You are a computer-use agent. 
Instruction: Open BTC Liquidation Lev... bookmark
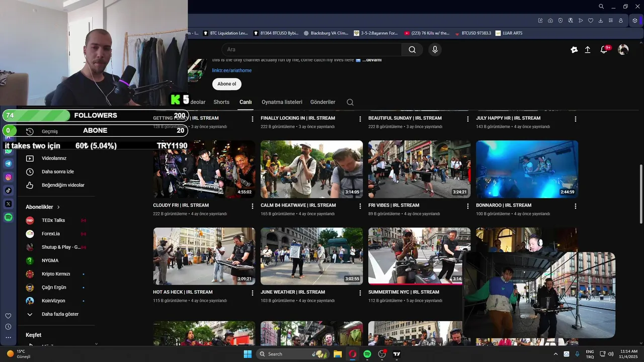[225, 33]
